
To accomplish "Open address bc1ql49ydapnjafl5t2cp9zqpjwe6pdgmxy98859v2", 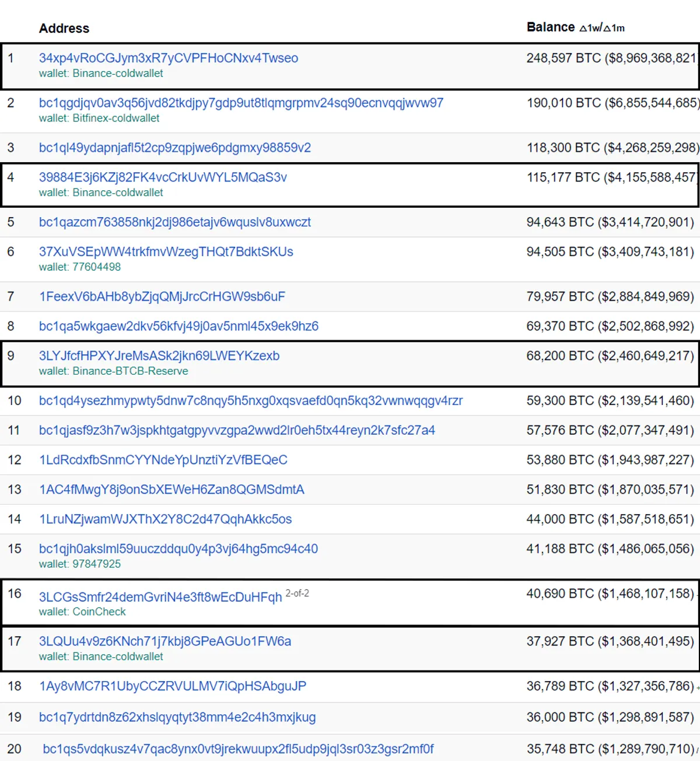I will 175,148.
